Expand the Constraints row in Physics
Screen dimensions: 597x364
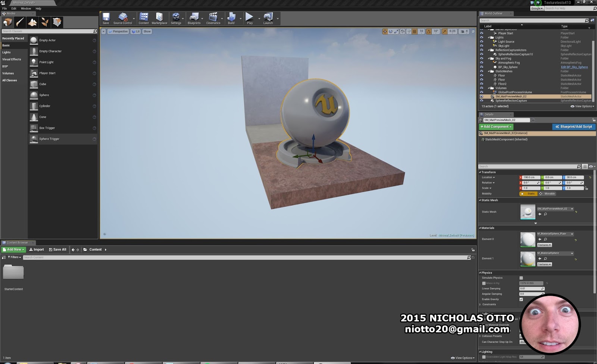pos(480,304)
